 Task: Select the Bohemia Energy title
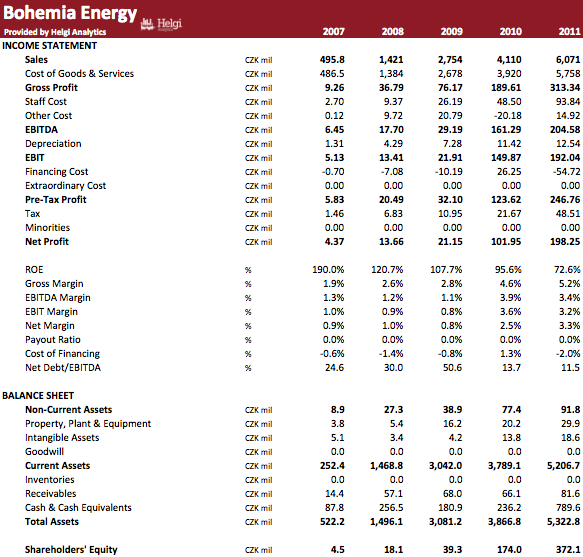(x=70, y=13)
